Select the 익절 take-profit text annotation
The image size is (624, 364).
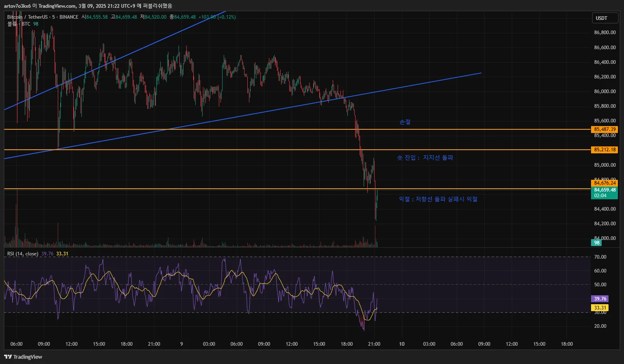coord(438,199)
